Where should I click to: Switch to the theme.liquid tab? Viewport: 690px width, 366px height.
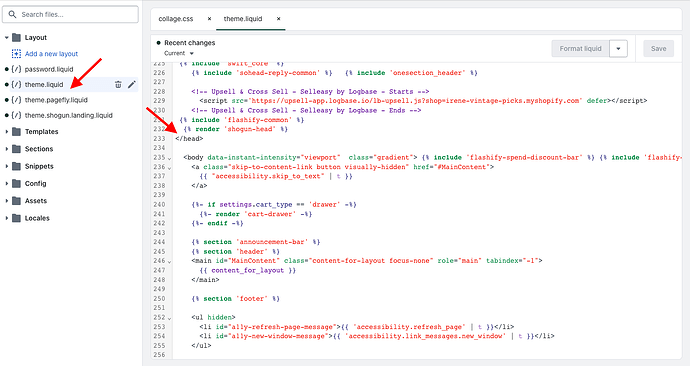[243, 19]
